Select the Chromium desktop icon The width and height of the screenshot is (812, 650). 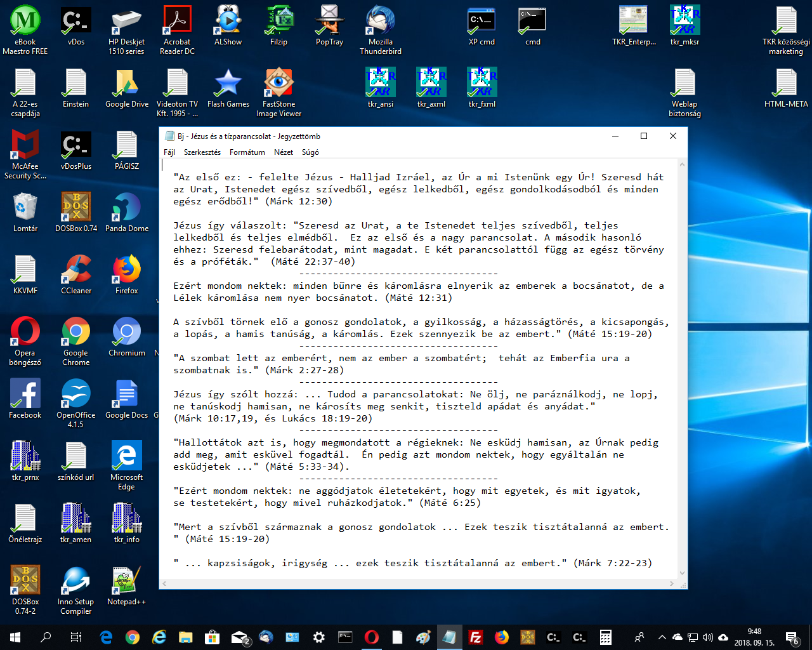coord(127,338)
